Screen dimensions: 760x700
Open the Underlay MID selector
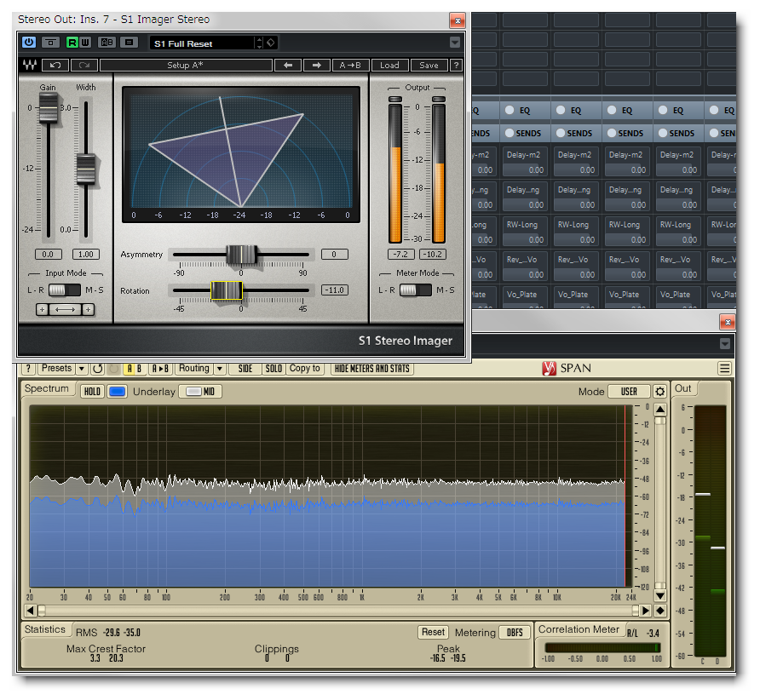(x=200, y=392)
